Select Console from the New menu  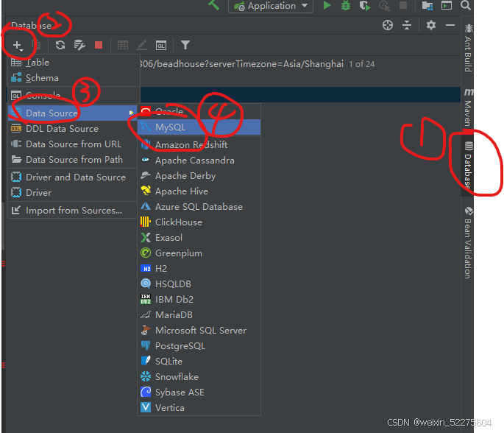click(x=74, y=95)
